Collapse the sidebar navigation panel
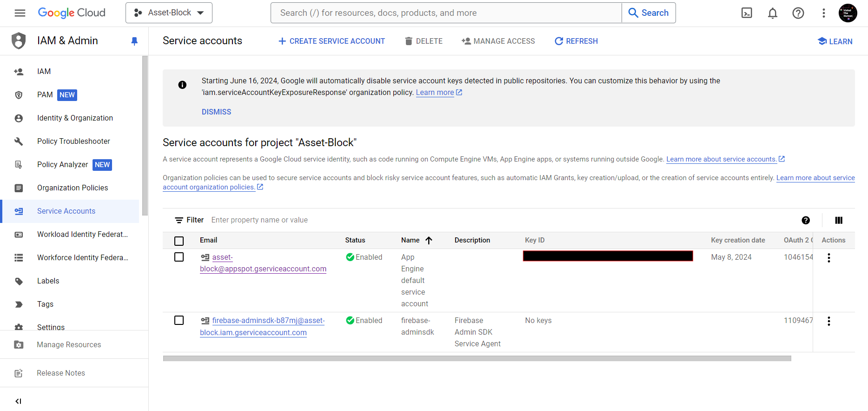 pos(18,401)
